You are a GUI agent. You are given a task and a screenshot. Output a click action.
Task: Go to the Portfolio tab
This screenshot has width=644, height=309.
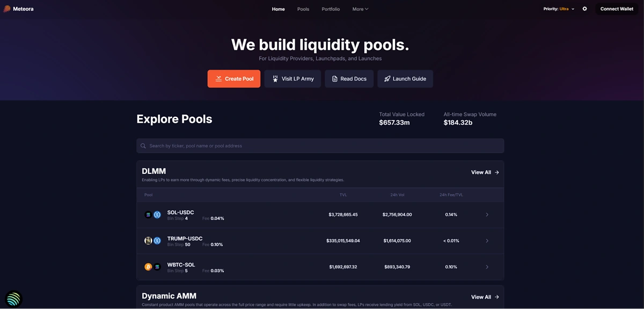(331, 9)
